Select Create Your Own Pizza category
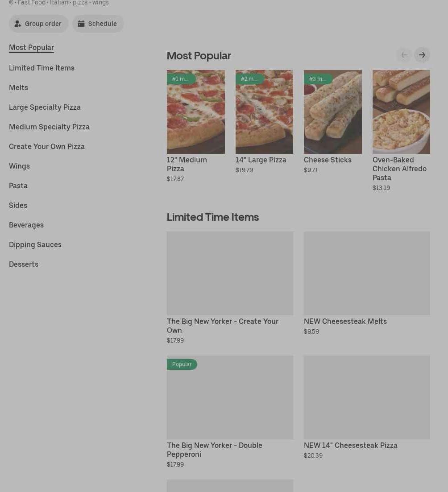 pyautogui.click(x=47, y=146)
